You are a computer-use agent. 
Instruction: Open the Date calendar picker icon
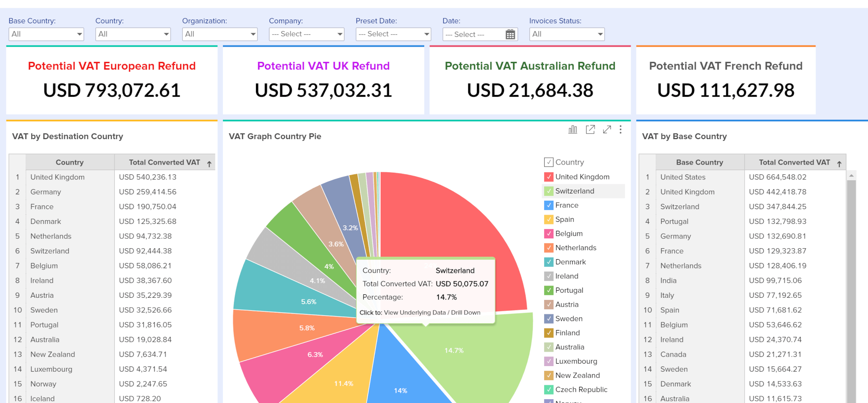coord(510,34)
